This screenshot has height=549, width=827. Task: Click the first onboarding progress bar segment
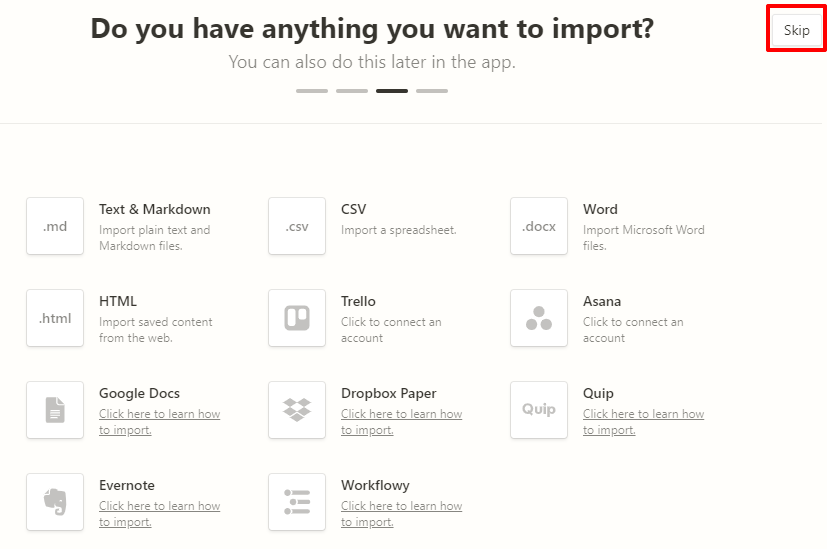coord(312,91)
